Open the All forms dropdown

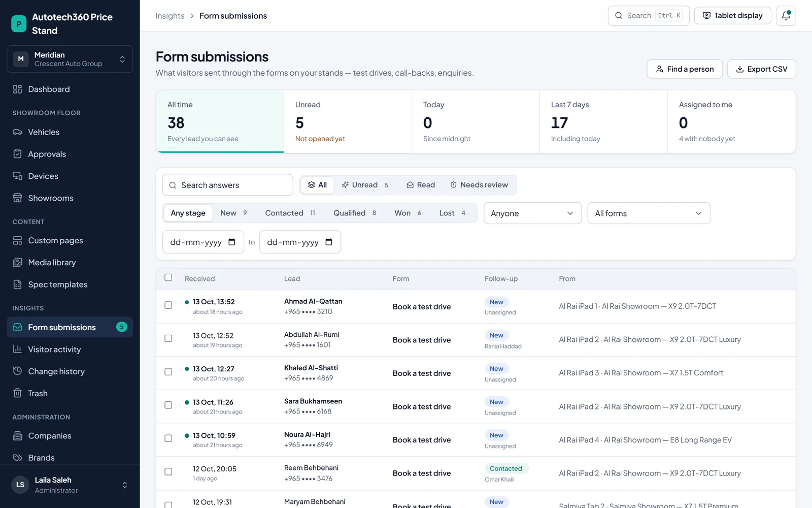(x=649, y=213)
